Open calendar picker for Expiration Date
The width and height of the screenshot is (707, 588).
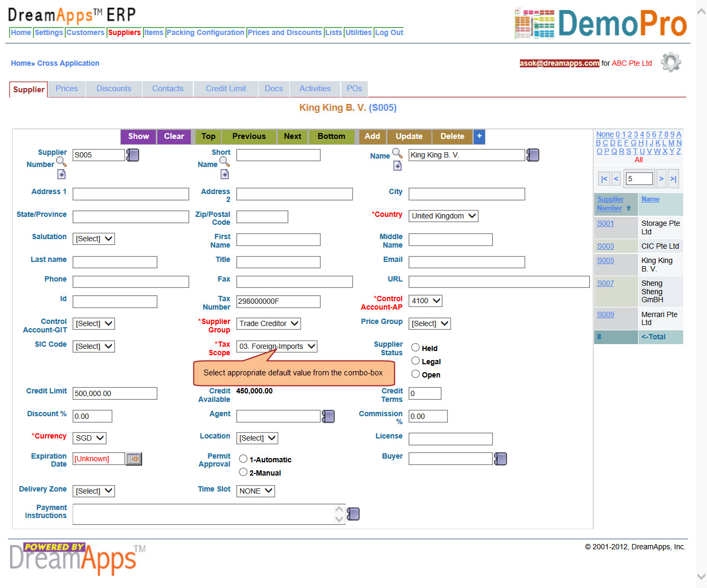[x=134, y=459]
